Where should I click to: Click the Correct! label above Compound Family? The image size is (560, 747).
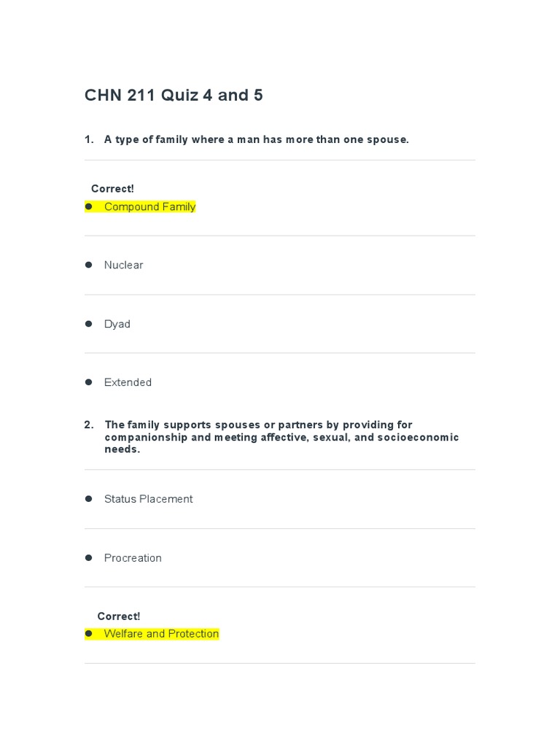click(x=112, y=189)
